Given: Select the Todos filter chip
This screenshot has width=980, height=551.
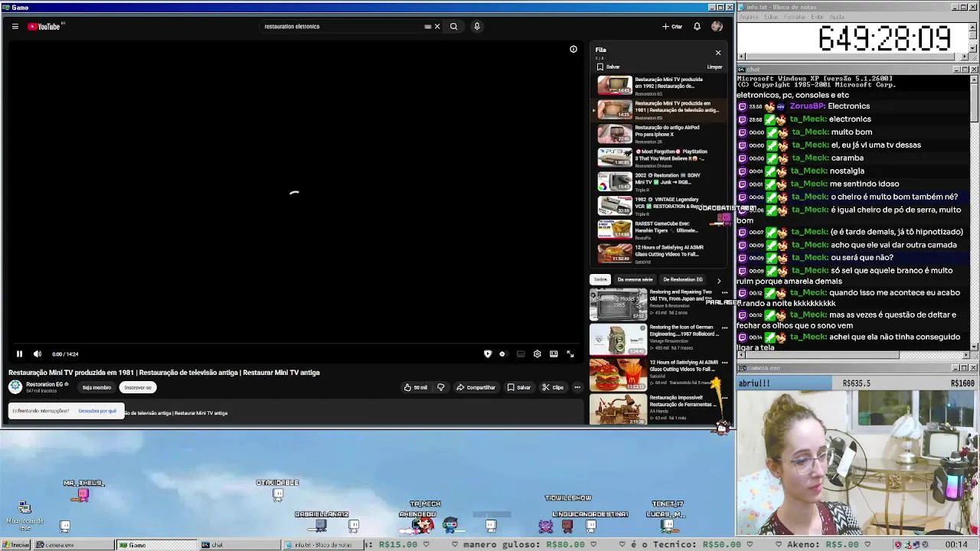Looking at the screenshot, I should point(600,280).
